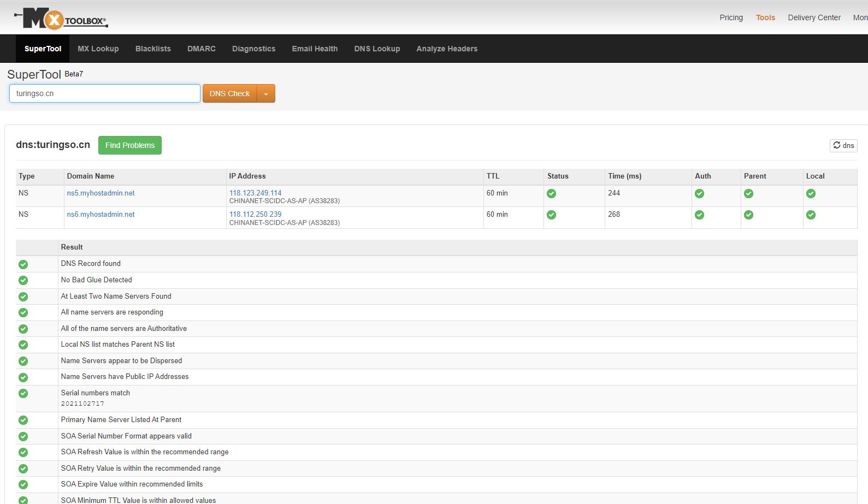Click check icon beside DNS Record found

23,264
